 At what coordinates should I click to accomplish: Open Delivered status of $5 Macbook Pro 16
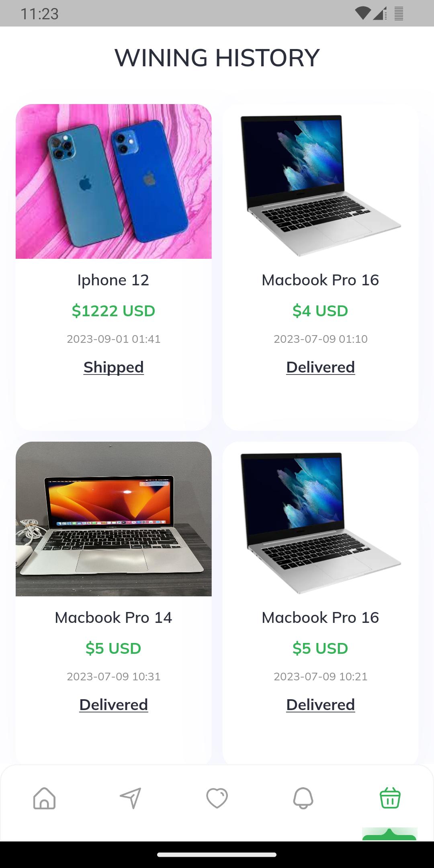[x=321, y=705]
